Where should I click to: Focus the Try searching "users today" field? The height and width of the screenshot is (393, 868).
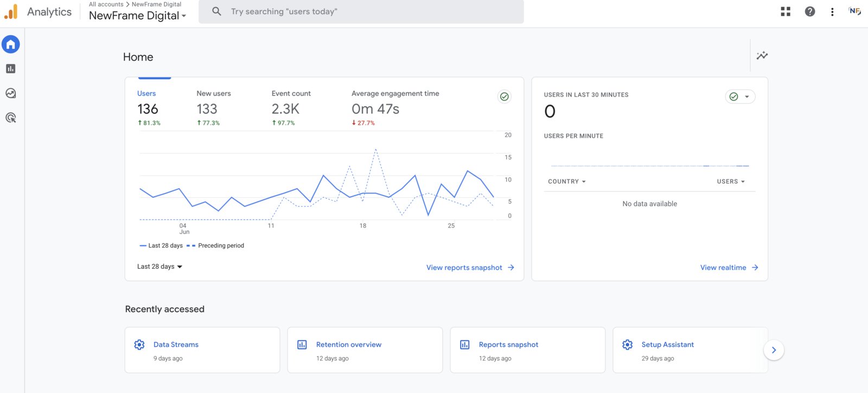tap(361, 11)
